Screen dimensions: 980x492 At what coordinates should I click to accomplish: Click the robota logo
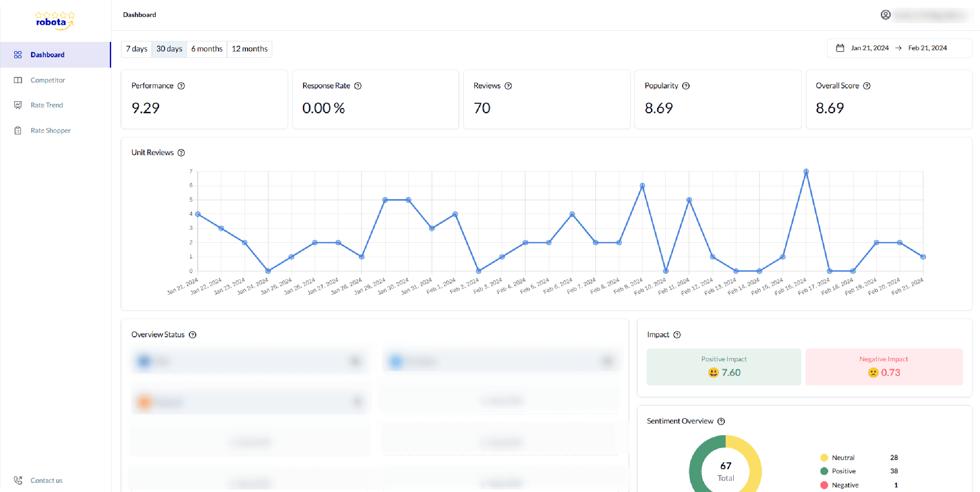pos(55,20)
